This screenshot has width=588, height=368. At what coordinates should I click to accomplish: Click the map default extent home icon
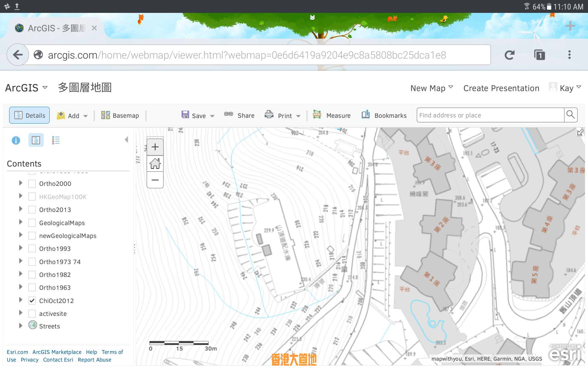[x=155, y=163]
